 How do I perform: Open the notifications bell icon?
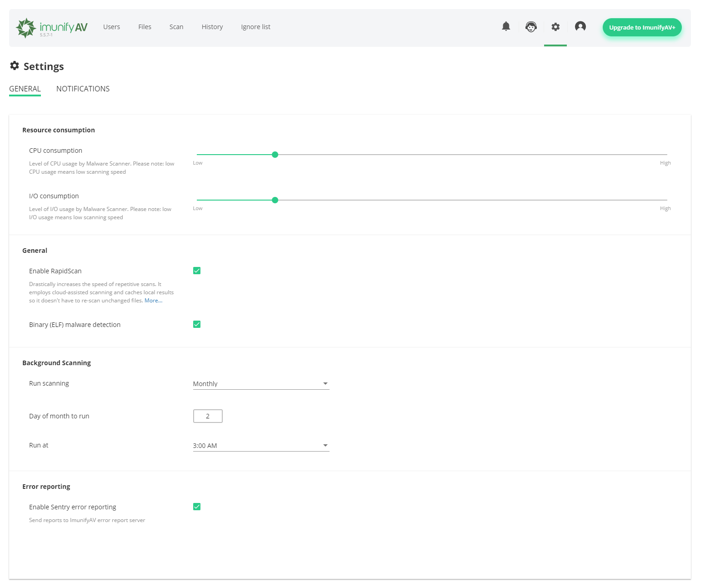pos(506,27)
